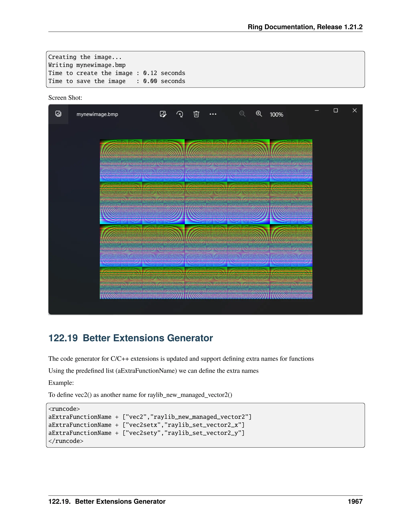Close the photo viewer window

pos(355,111)
